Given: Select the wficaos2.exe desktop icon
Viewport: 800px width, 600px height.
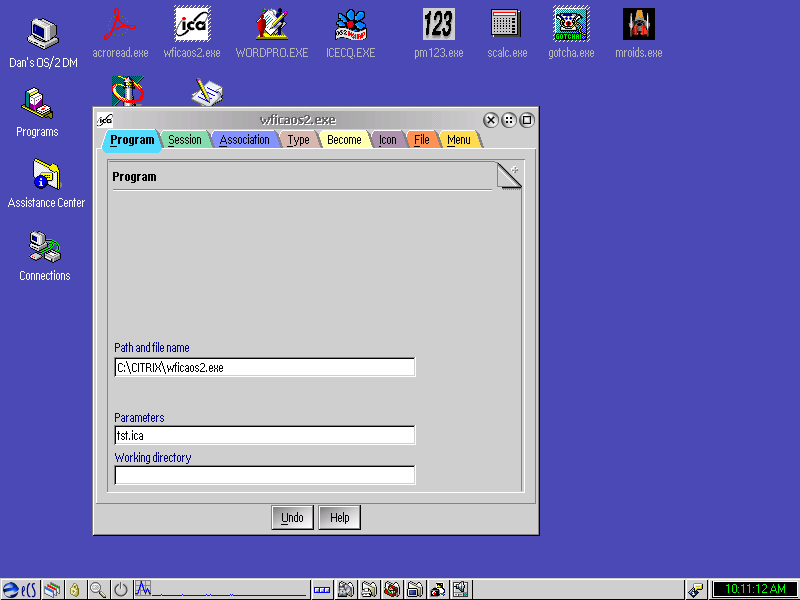Looking at the screenshot, I should click(192, 24).
